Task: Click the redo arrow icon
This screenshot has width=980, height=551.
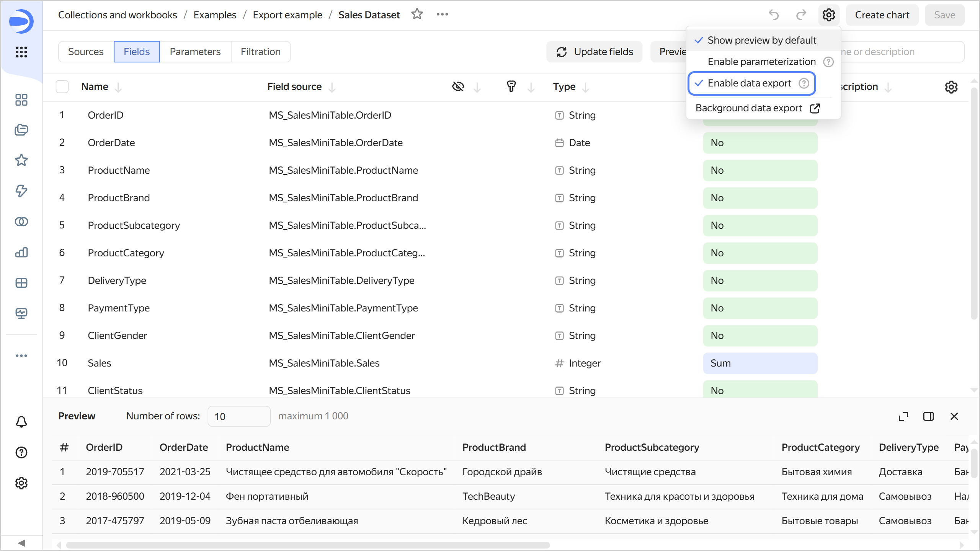Action: [801, 15]
